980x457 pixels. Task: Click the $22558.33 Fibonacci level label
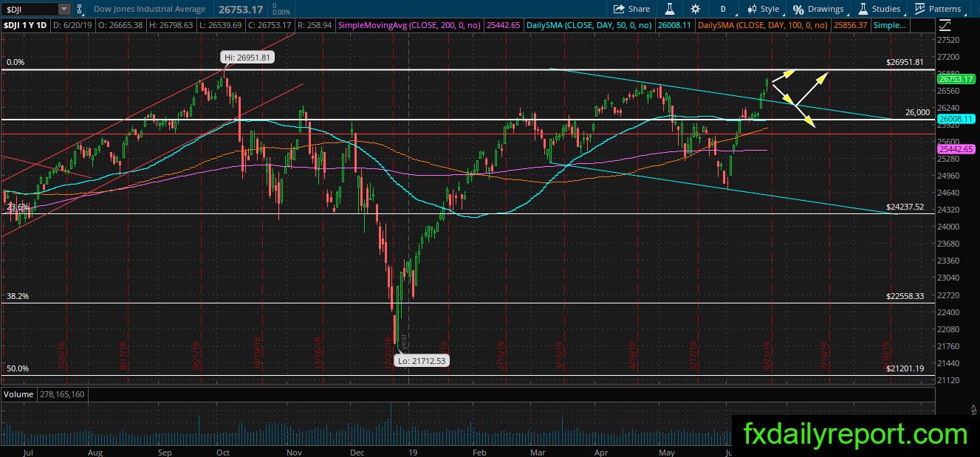tap(905, 296)
